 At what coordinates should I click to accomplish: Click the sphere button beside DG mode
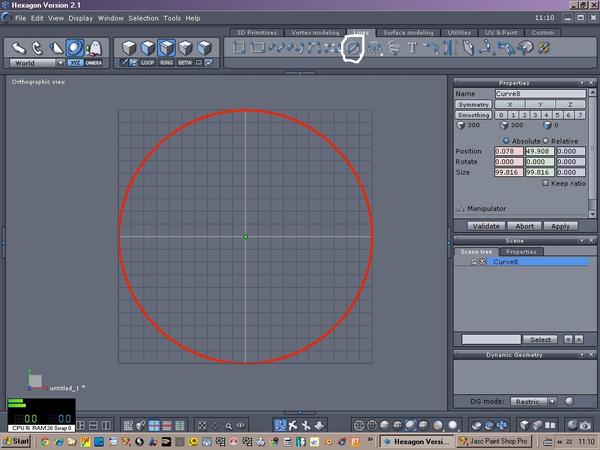point(569,401)
